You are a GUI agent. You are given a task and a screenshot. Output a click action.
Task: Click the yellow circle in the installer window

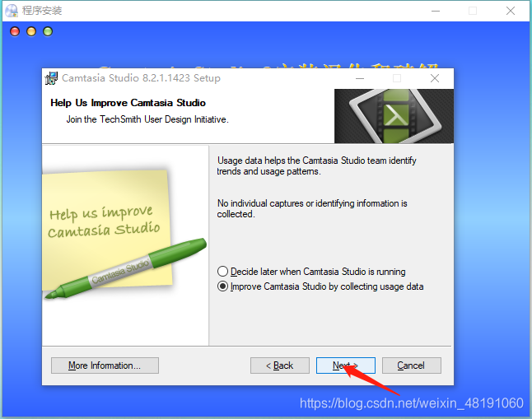tap(31, 31)
